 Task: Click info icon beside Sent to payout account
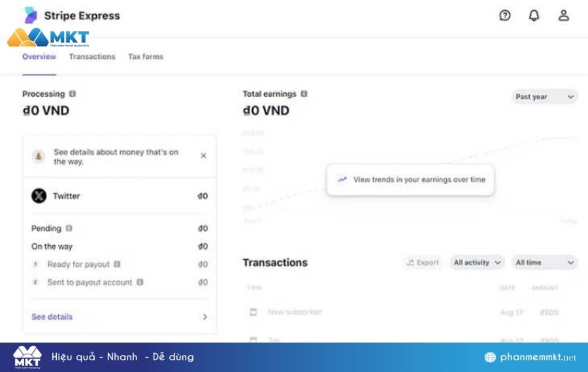(140, 282)
